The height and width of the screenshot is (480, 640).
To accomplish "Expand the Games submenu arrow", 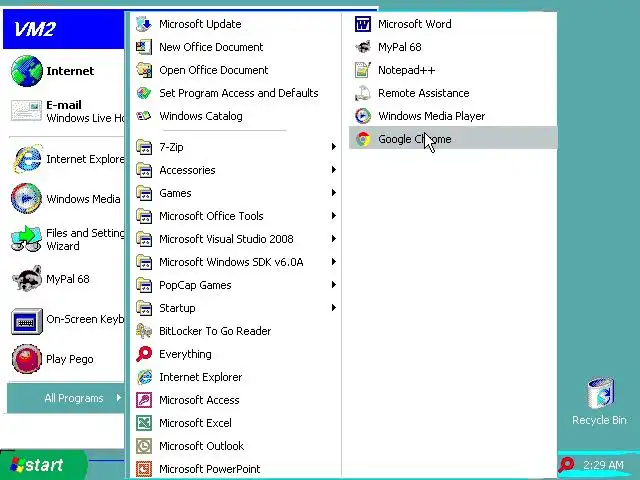I will point(333,193).
